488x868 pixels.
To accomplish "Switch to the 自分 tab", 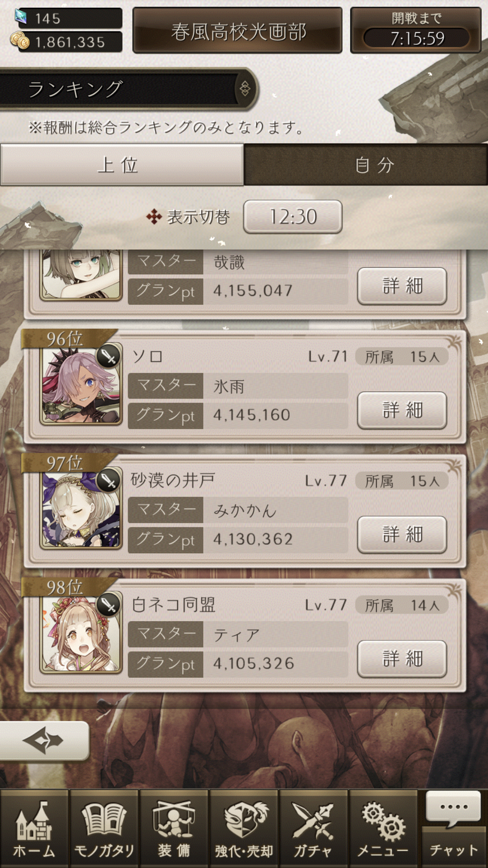I will pos(366,164).
